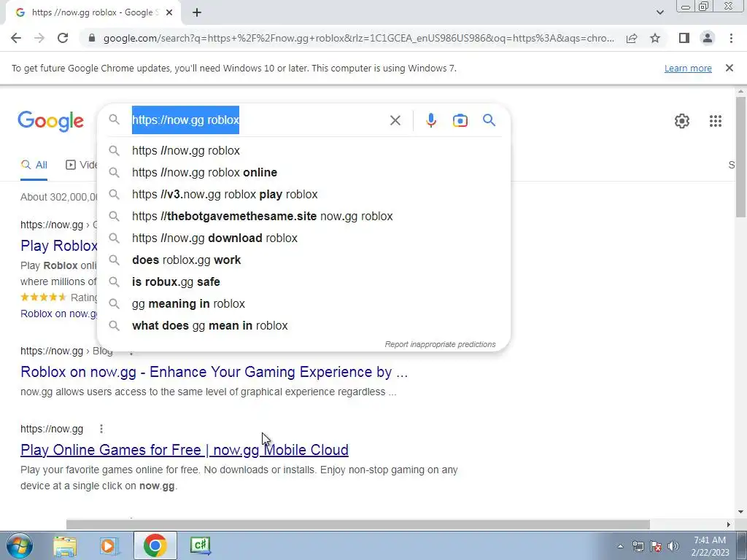This screenshot has width=747, height=560.
Task: Open Learn more about Chrome updates
Action: (688, 68)
